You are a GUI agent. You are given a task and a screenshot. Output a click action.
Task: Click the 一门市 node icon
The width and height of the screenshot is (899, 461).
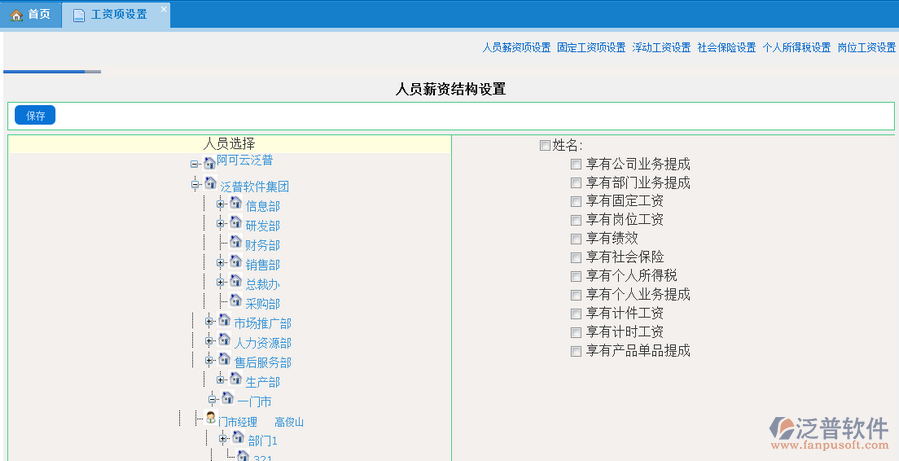click(227, 399)
